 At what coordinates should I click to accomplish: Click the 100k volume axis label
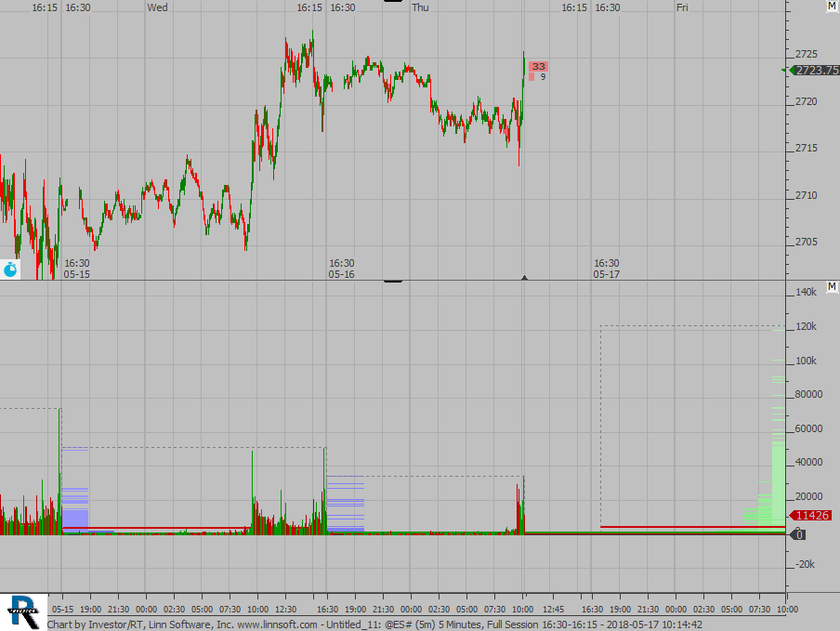[806, 361]
